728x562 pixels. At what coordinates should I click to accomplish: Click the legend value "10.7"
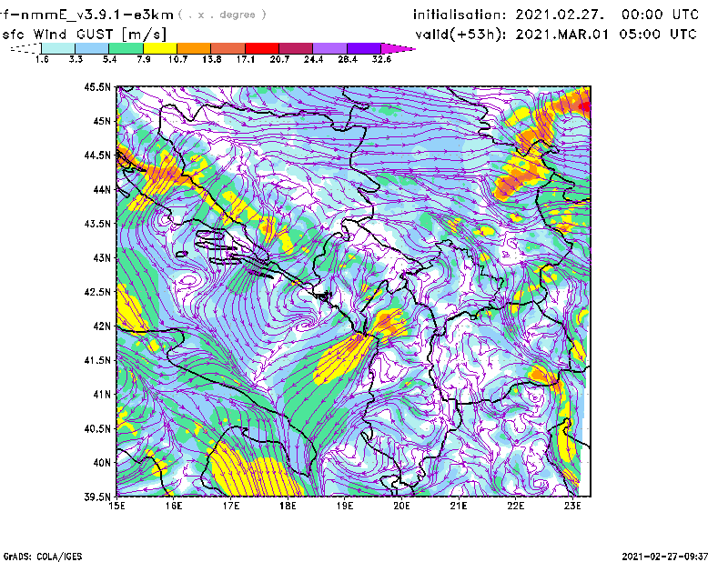[177, 59]
